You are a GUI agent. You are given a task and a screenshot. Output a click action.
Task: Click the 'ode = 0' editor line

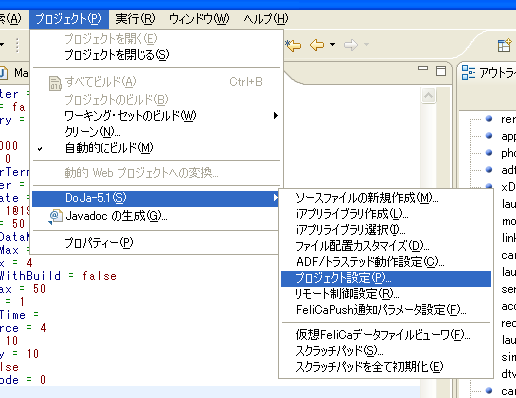pos(23,380)
